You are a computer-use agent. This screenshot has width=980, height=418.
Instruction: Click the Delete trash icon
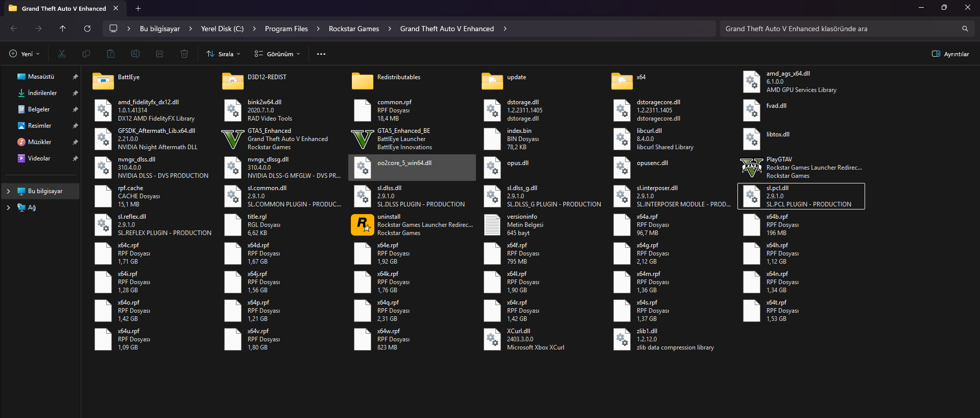[x=184, y=54]
